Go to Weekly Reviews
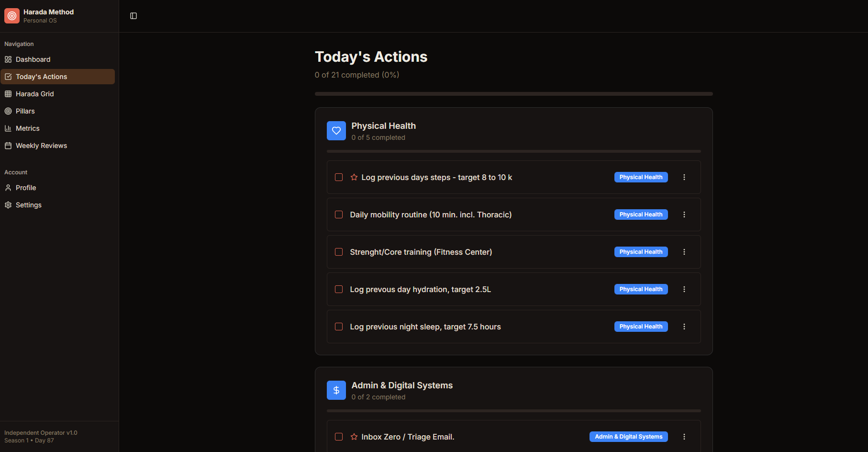Screen dimensions: 868x452 coord(41,146)
